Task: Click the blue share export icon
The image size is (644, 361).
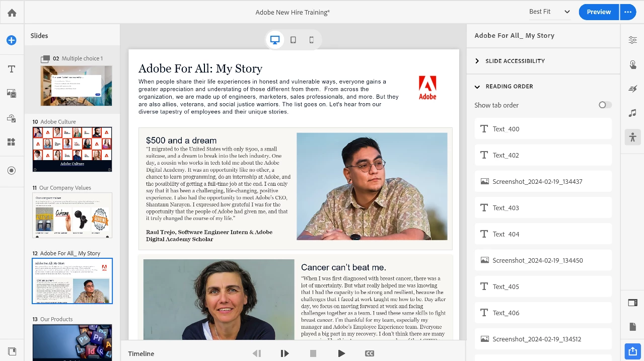Action: [632, 350]
